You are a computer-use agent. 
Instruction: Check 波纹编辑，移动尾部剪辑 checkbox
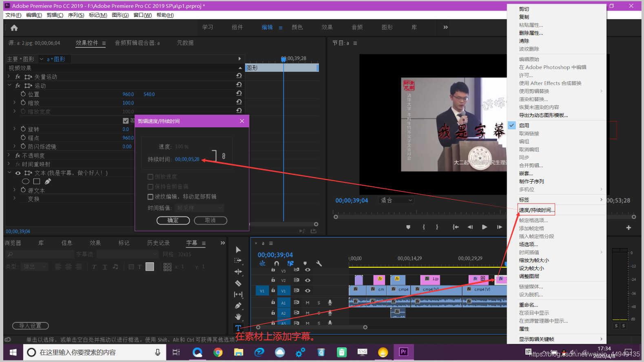[150, 197]
